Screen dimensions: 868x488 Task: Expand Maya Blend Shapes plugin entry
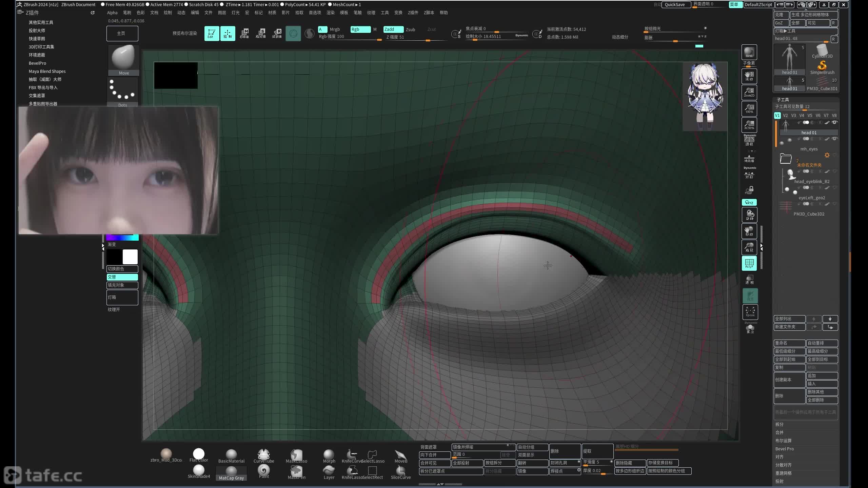pyautogui.click(x=47, y=71)
